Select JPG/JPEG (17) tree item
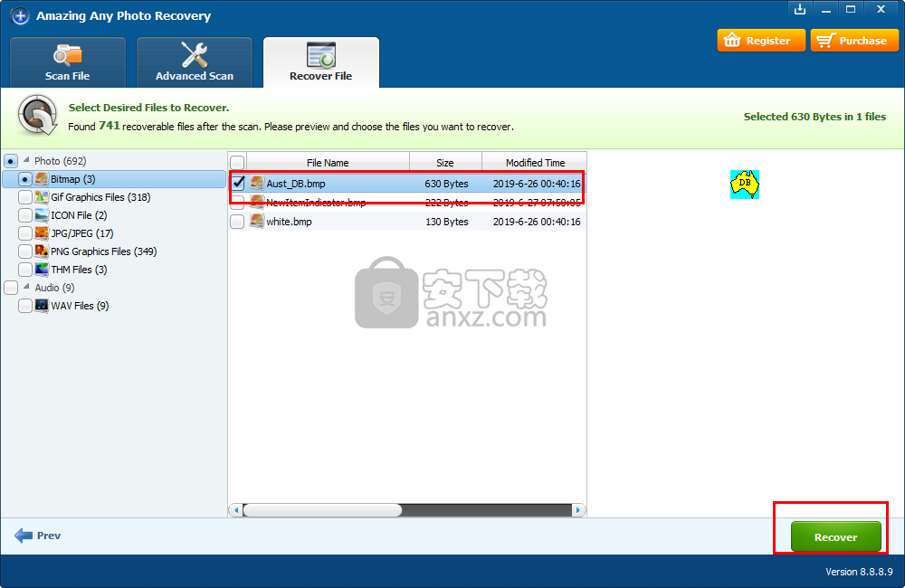The width and height of the screenshot is (905, 588). tap(82, 233)
